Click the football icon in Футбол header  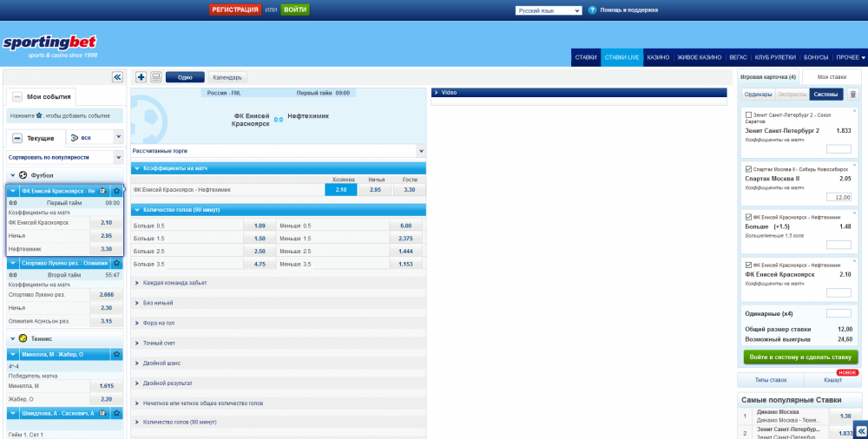23,175
